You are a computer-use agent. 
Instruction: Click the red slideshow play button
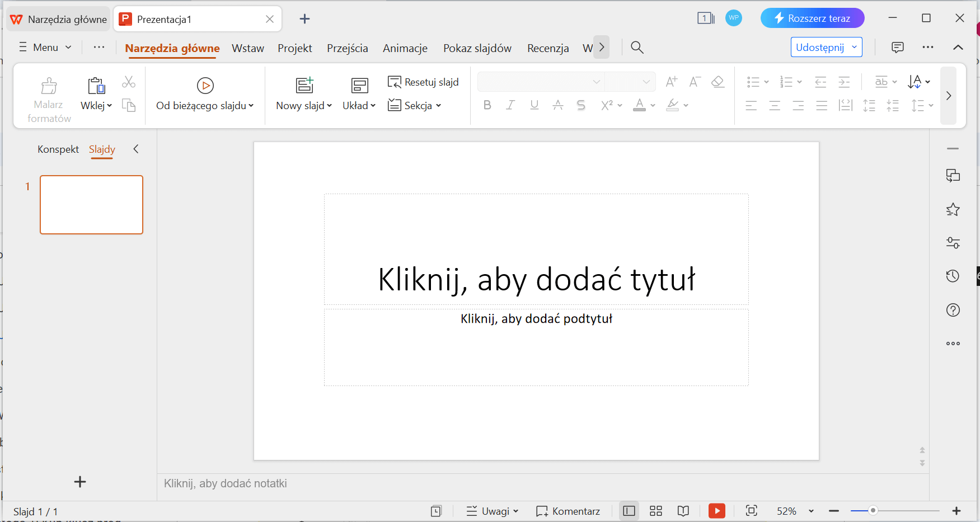(717, 511)
